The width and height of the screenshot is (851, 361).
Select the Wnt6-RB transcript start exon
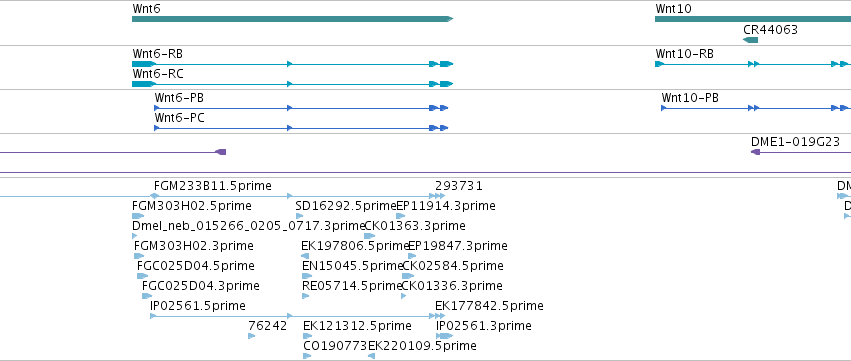(143, 64)
